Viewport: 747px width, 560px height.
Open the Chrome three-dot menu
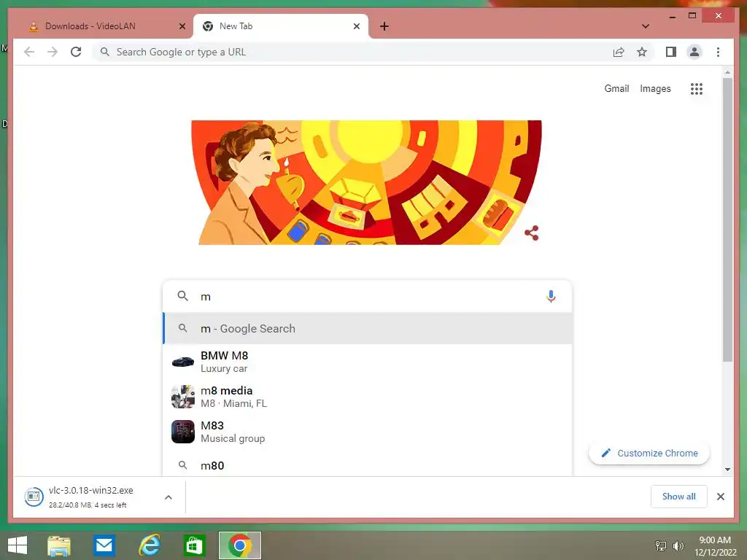pyautogui.click(x=718, y=52)
